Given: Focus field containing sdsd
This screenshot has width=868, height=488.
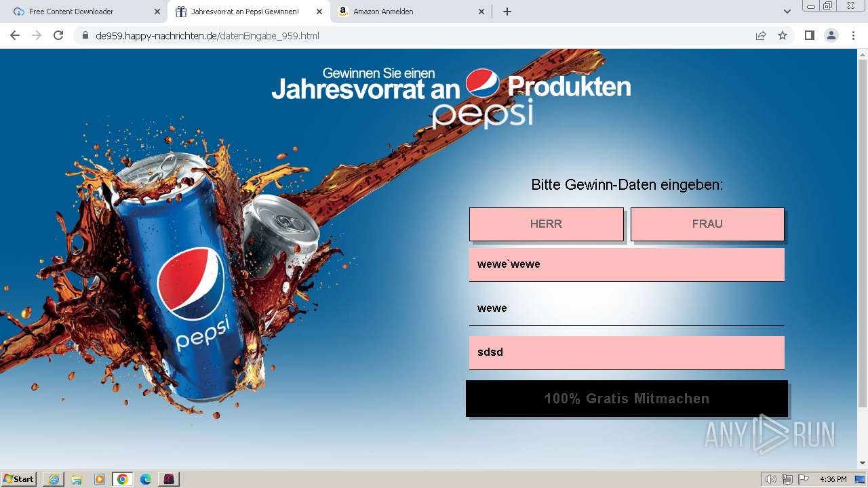Looking at the screenshot, I should click(x=627, y=352).
